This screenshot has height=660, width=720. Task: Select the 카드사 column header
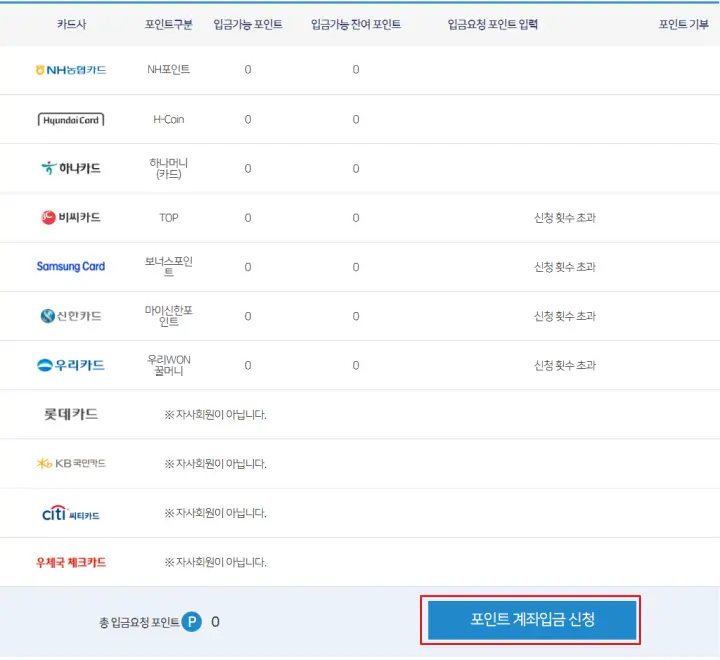click(x=71, y=24)
